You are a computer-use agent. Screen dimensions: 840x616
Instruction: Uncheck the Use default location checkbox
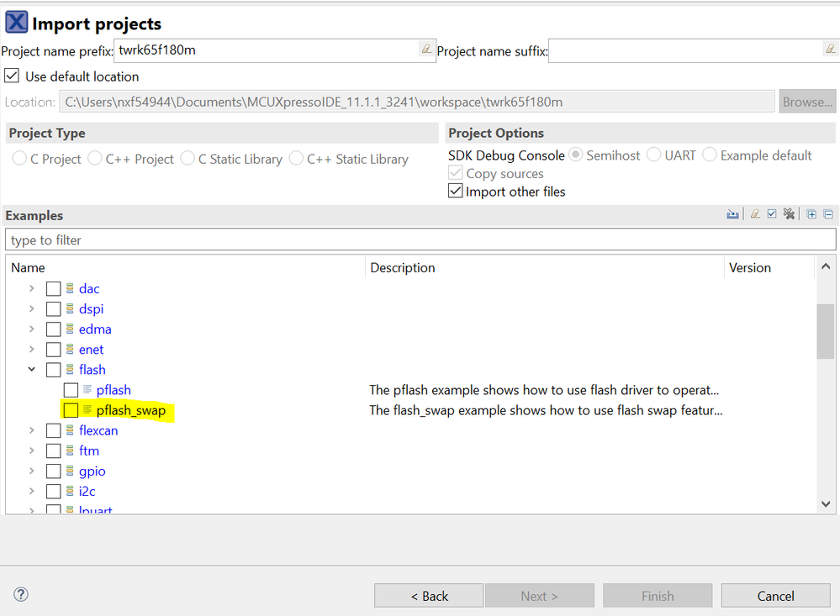pos(12,76)
